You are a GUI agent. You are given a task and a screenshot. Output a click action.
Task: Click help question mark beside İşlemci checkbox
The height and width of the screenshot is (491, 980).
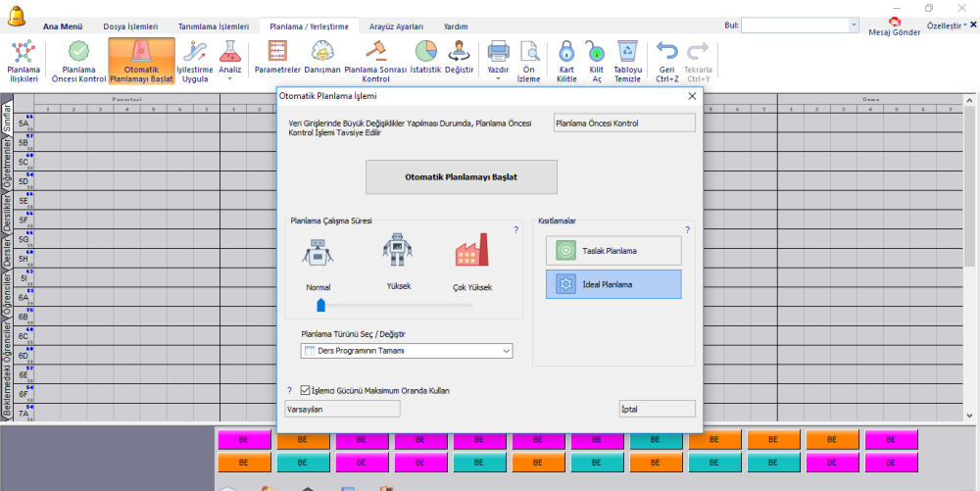tap(289, 390)
